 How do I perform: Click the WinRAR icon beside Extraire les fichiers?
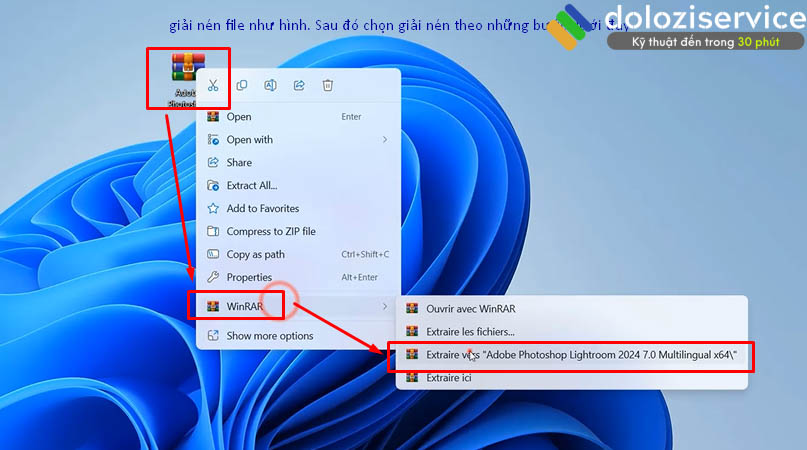coord(412,331)
